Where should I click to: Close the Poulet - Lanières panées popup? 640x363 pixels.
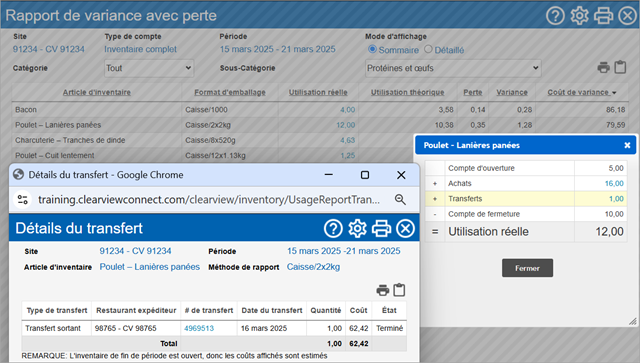pos(627,145)
